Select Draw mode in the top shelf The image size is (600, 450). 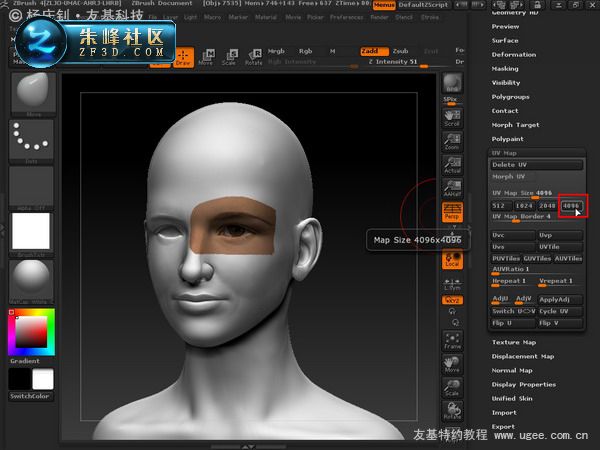pos(183,58)
